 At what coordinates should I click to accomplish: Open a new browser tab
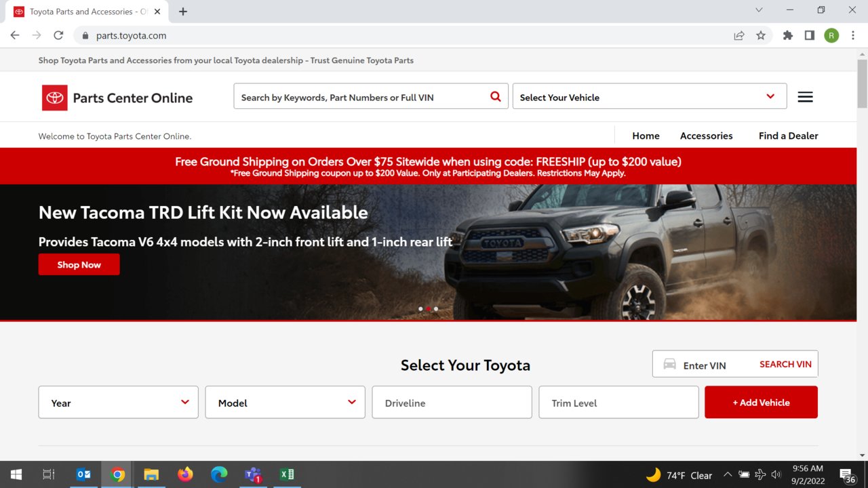tap(183, 12)
